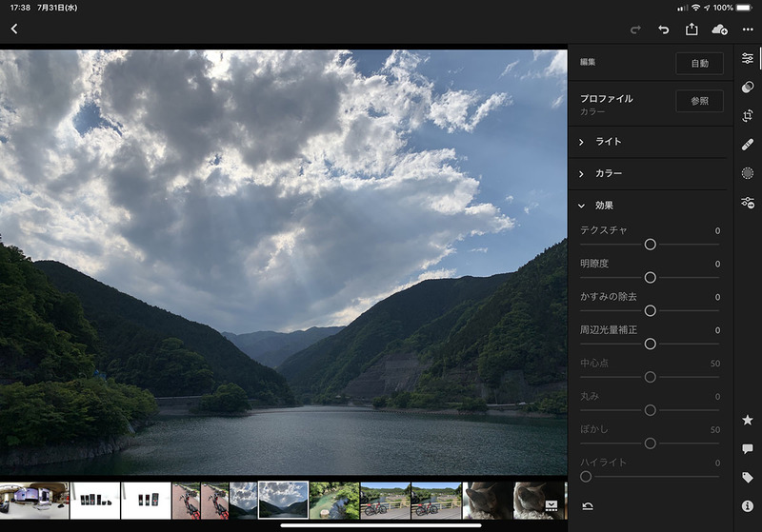Click the 編集 panel heading
This screenshot has width=762, height=532.
pyautogui.click(x=588, y=62)
